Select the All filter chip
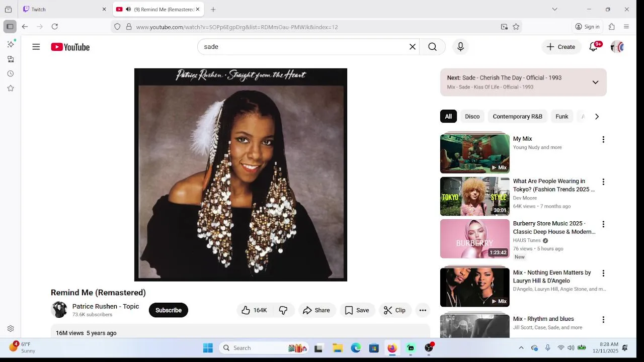The height and width of the screenshot is (362, 644). pos(448,117)
